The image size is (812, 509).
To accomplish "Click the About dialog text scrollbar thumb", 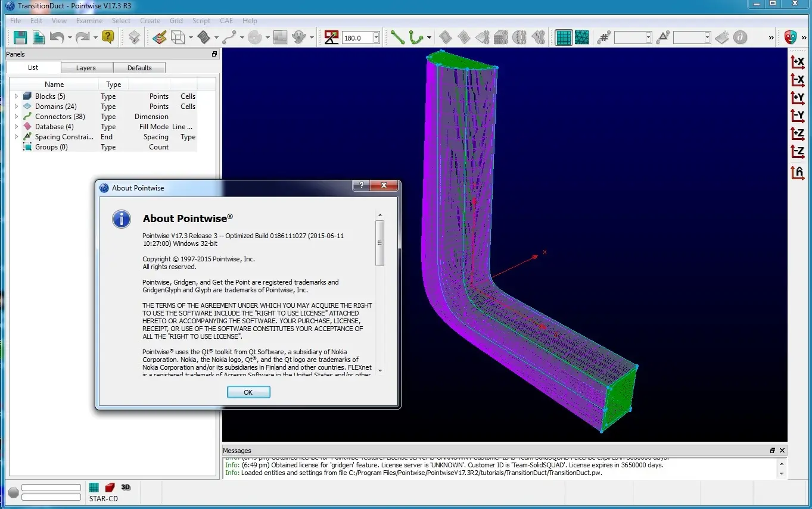I will pos(380,243).
